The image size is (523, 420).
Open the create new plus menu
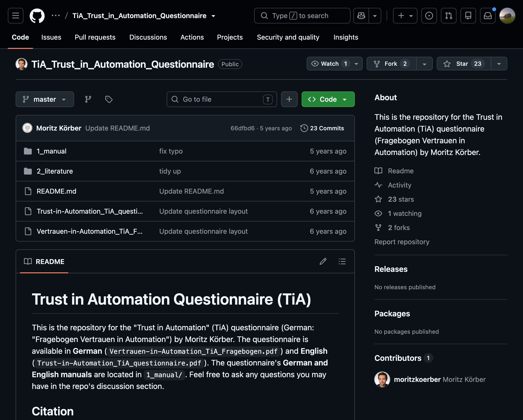pyautogui.click(x=405, y=16)
